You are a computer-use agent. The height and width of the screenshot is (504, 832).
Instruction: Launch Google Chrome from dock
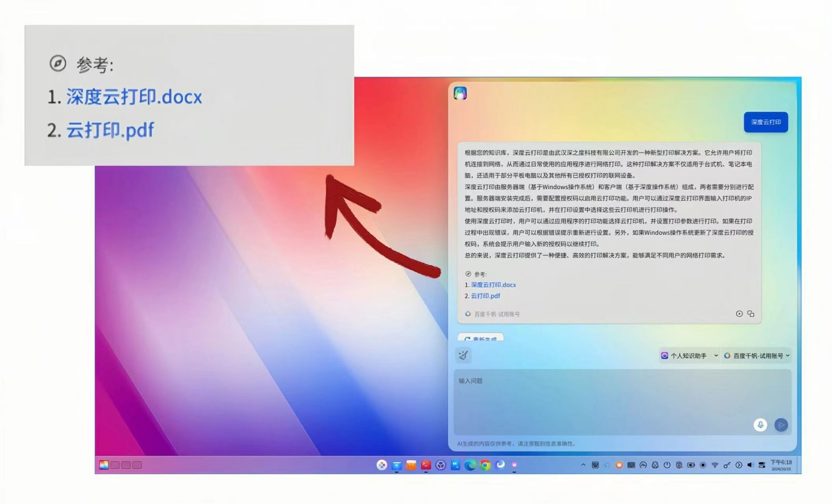(x=485, y=465)
